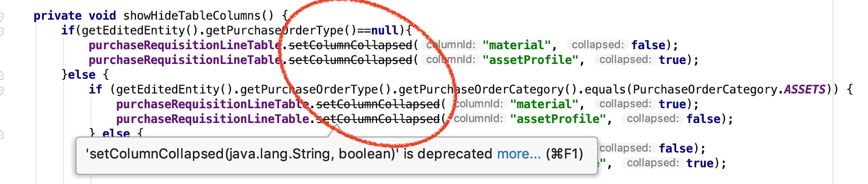Click fold marker next to lower } else { line
The width and height of the screenshot is (868, 184).
tap(1, 134)
